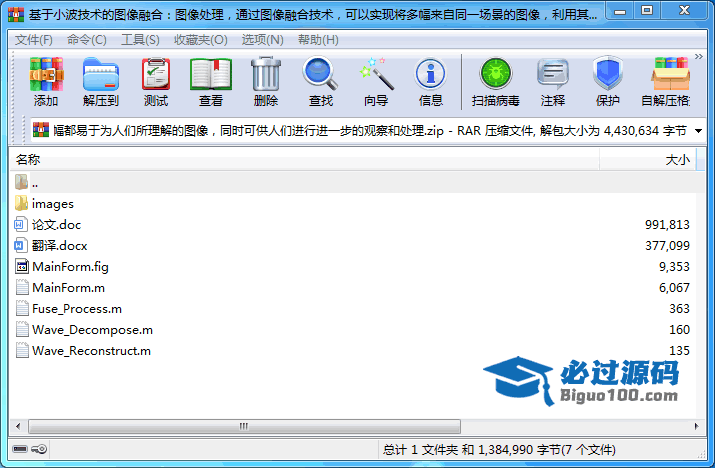Close the WinRAR window
Viewport: 715px width, 468px height.
click(684, 11)
